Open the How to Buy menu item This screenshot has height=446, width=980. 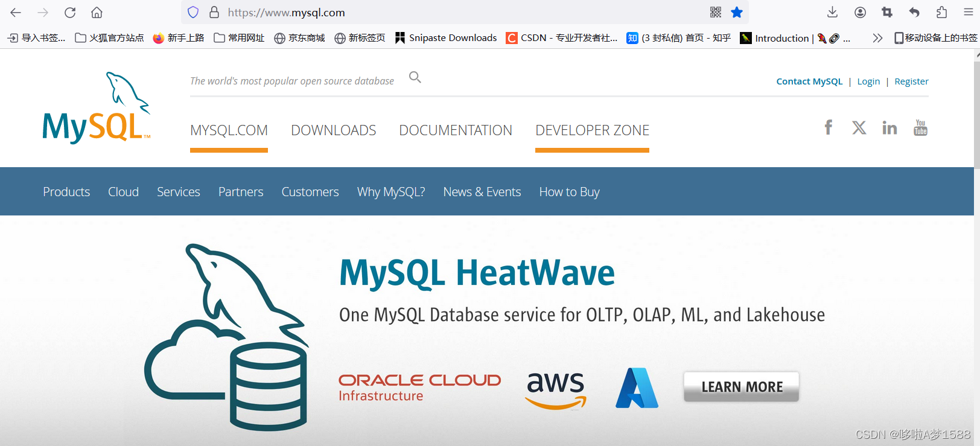tap(569, 192)
